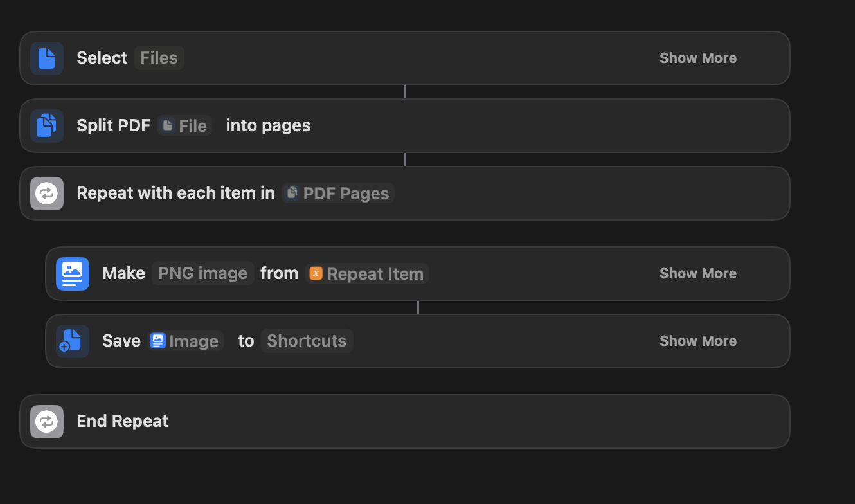Select the PDF Pages variable token

338,193
